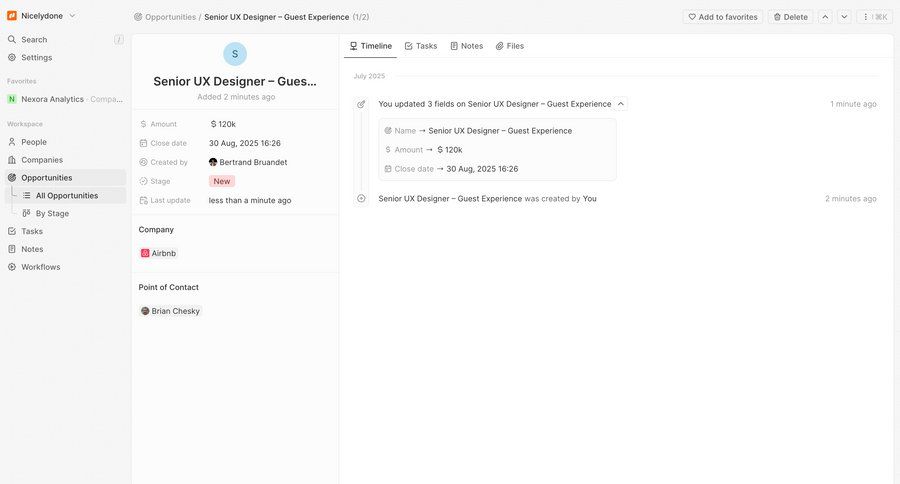Open Search in the sidebar
Image resolution: width=900 pixels, height=484 pixels.
[64, 40]
